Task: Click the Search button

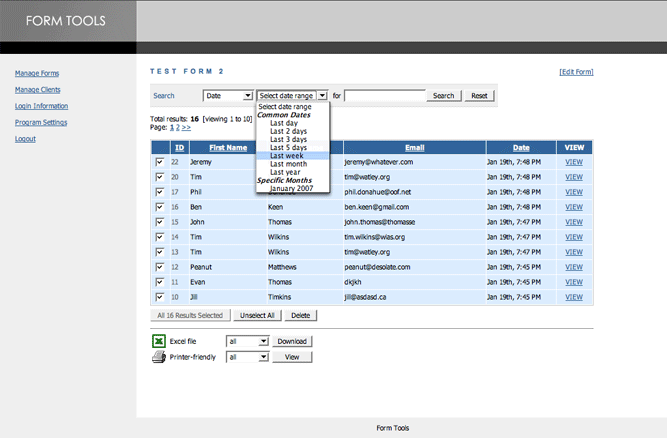Action: [x=444, y=96]
